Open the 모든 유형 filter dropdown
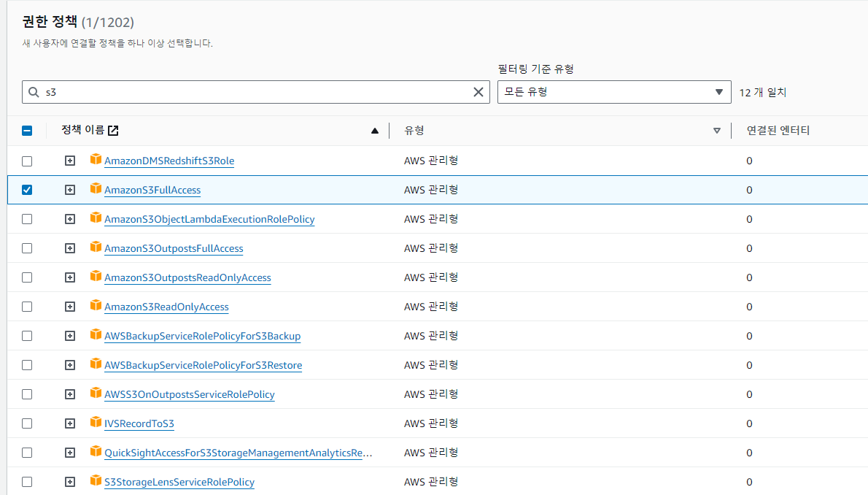The height and width of the screenshot is (495, 868). coord(614,92)
